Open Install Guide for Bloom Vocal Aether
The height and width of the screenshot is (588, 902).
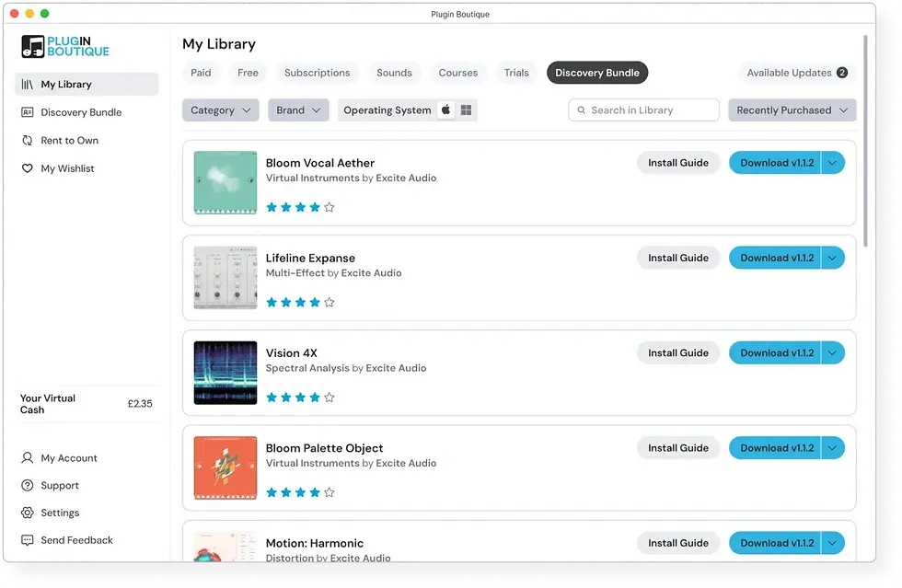678,163
